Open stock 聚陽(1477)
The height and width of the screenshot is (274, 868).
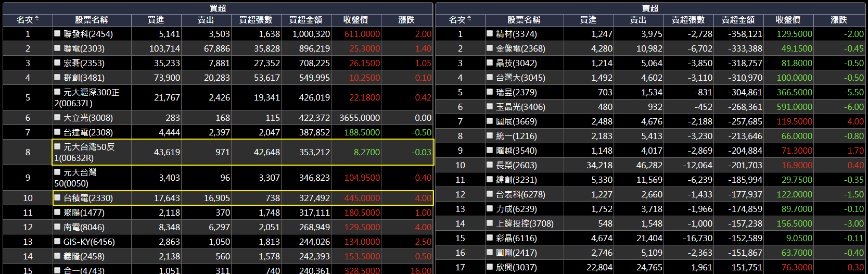(x=84, y=213)
